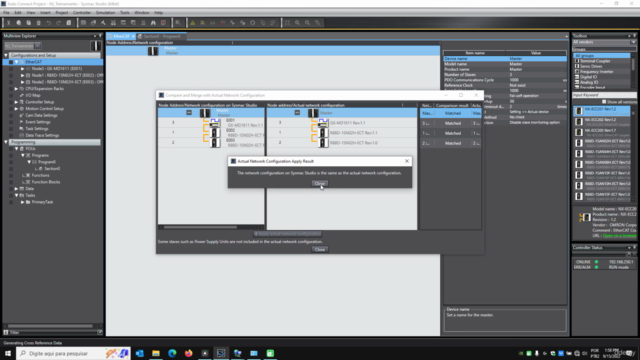This screenshot has width=640, height=360.
Task: Click the yellow warning triangle toolbar icon
Action: pyautogui.click(x=193, y=23)
